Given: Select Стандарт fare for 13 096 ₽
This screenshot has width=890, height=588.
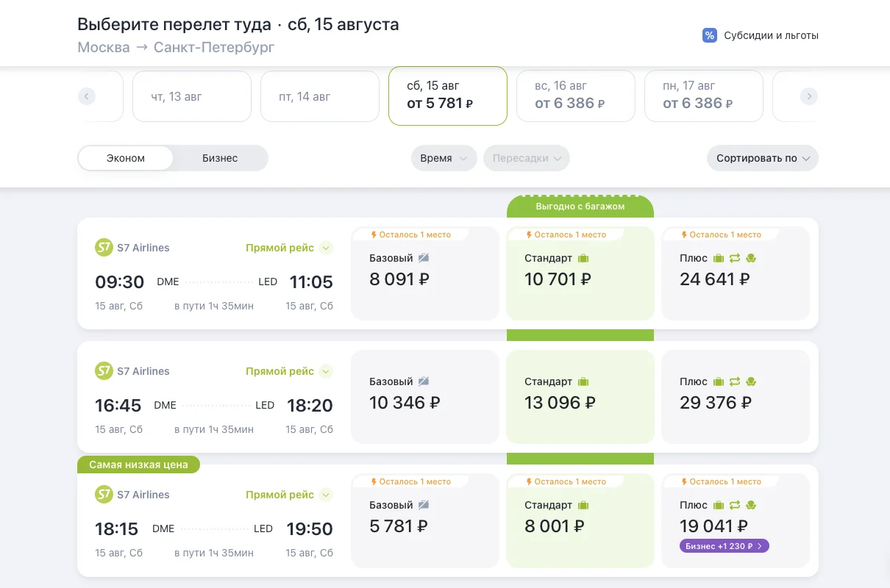Looking at the screenshot, I should pos(580,397).
